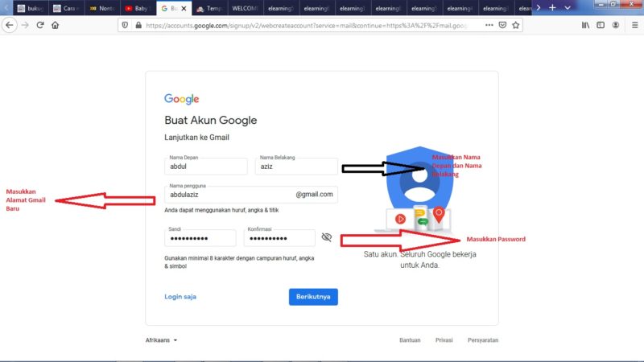Go back to the previous page
The image size is (644, 362).
click(10, 25)
